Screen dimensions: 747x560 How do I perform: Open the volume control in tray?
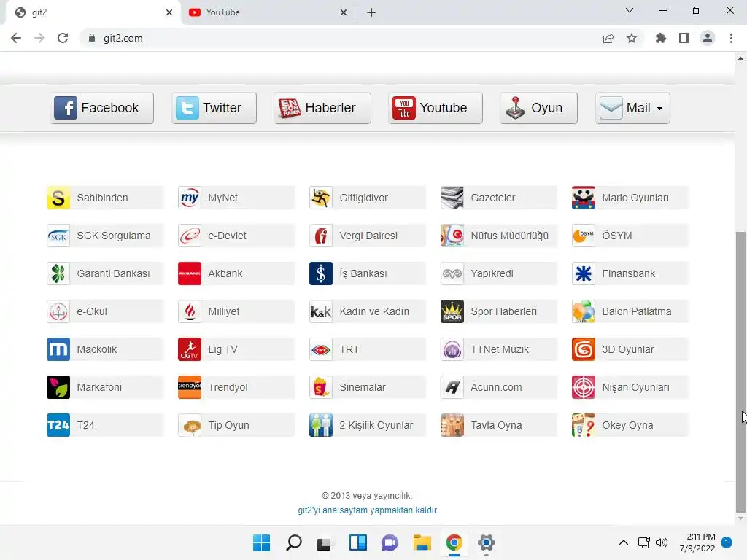click(662, 542)
